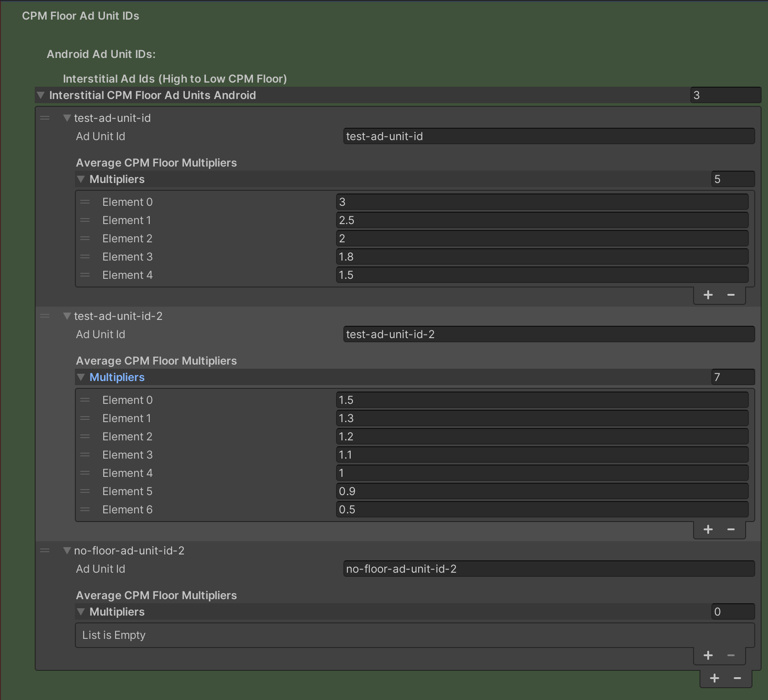768x700 pixels.
Task: Collapse the test-ad-unit-id-2 foldout arrow
Action: pos(67,316)
